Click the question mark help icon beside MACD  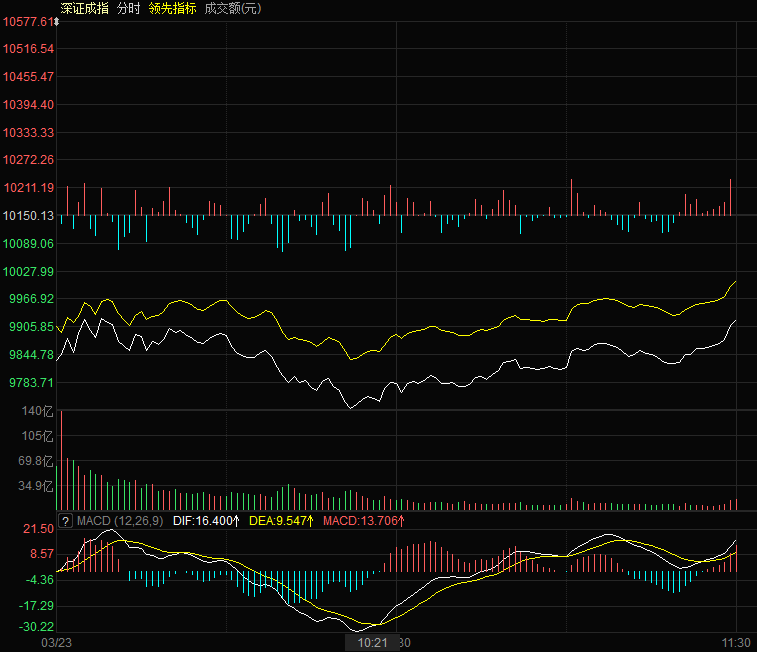[66, 521]
